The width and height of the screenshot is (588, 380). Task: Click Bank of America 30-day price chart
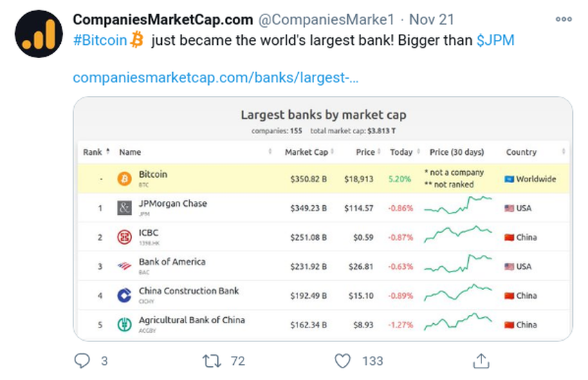[458, 263]
